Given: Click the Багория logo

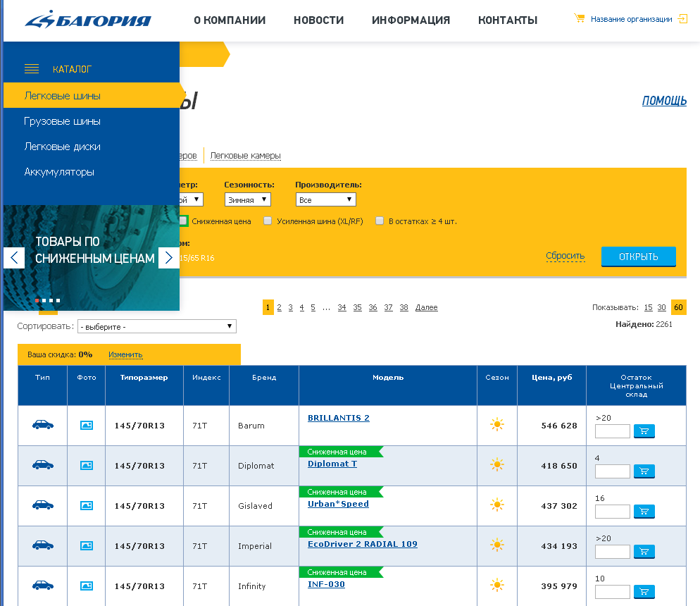Looking at the screenshot, I should 88,20.
